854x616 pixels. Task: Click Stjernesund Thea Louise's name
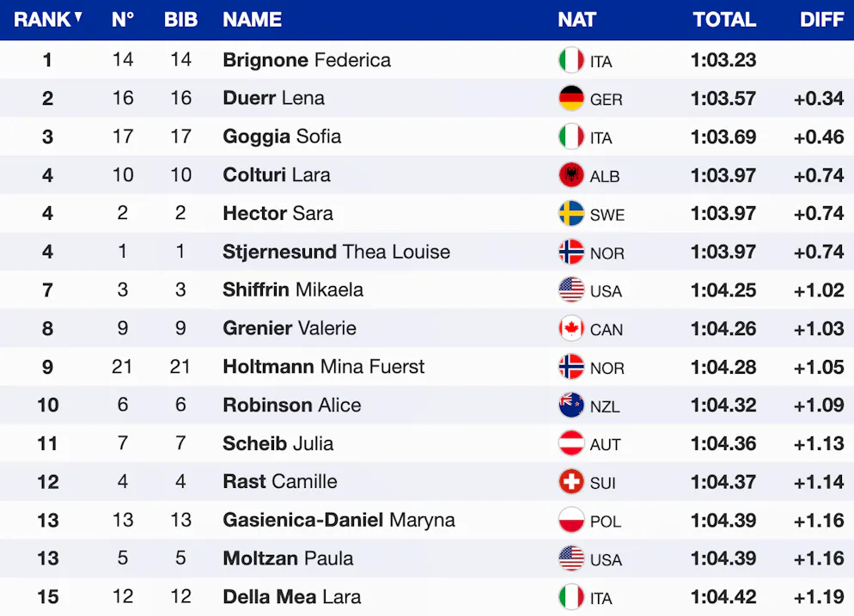(336, 252)
